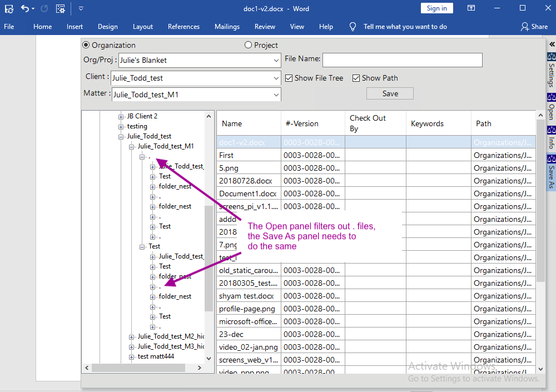Collapse the Julie_Todd_test tree node
The image size is (556, 392).
pos(121,137)
